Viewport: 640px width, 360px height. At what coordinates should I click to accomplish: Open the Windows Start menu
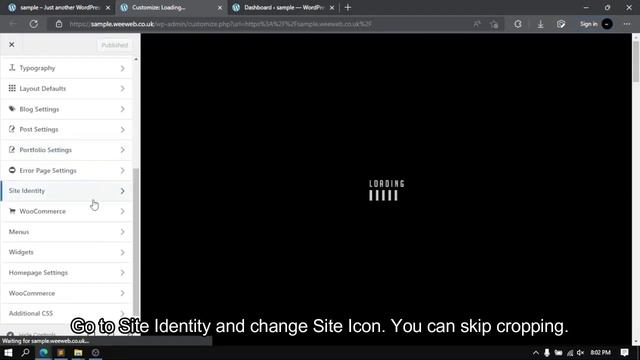point(8,352)
